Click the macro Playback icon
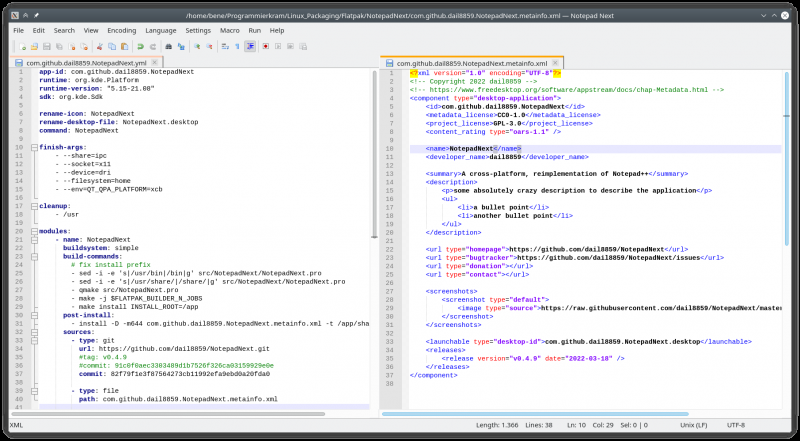This screenshot has width=800, height=441. (x=278, y=46)
